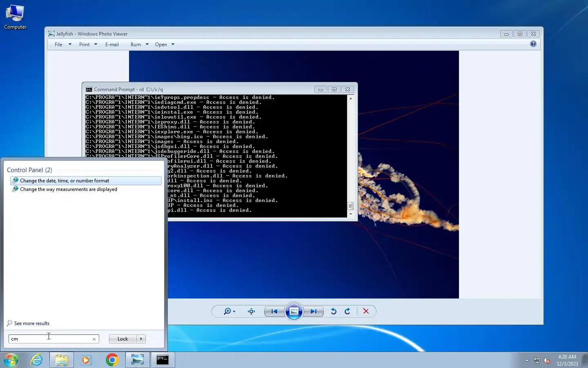Click the muted volume tray icon
Viewport: 588px width, 368px height.
(x=547, y=361)
